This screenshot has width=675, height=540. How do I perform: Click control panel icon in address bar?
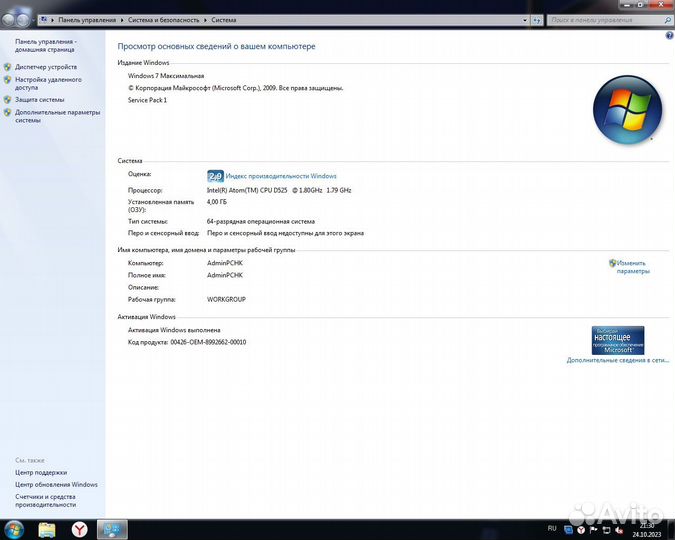[x=44, y=20]
